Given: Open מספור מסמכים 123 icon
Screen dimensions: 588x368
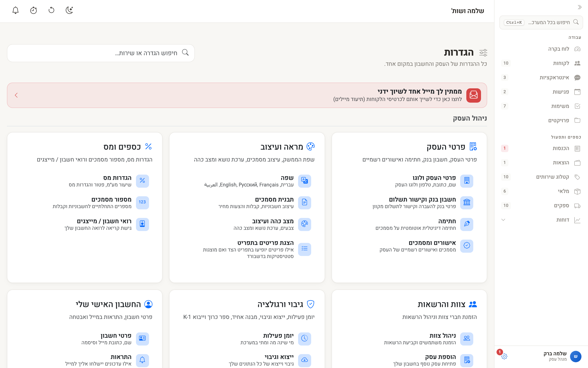Looking at the screenshot, I should (x=142, y=202).
